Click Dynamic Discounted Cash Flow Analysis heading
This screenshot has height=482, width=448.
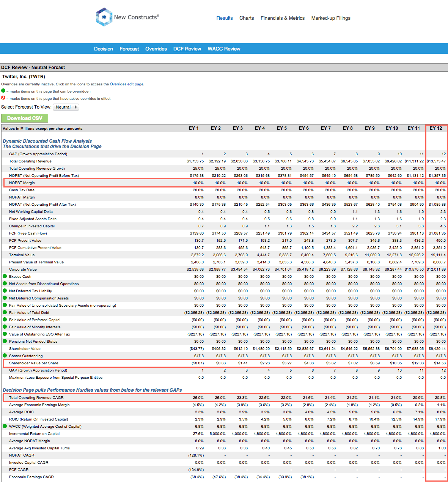[x=47, y=141]
